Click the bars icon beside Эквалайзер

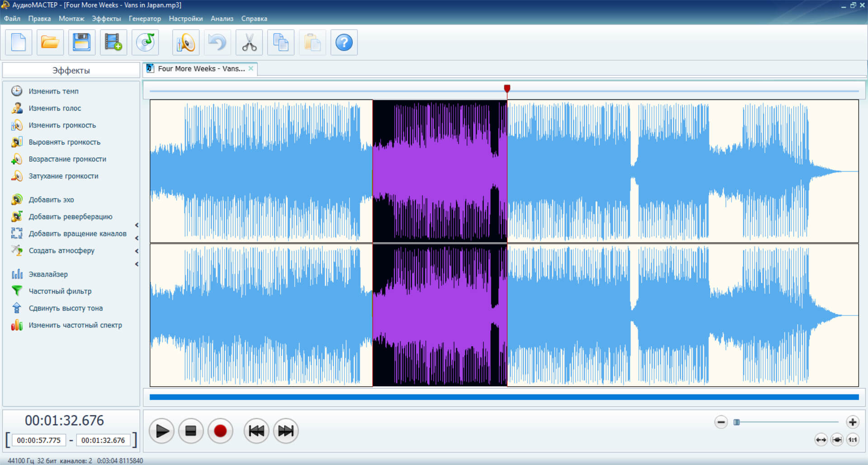[17, 274]
